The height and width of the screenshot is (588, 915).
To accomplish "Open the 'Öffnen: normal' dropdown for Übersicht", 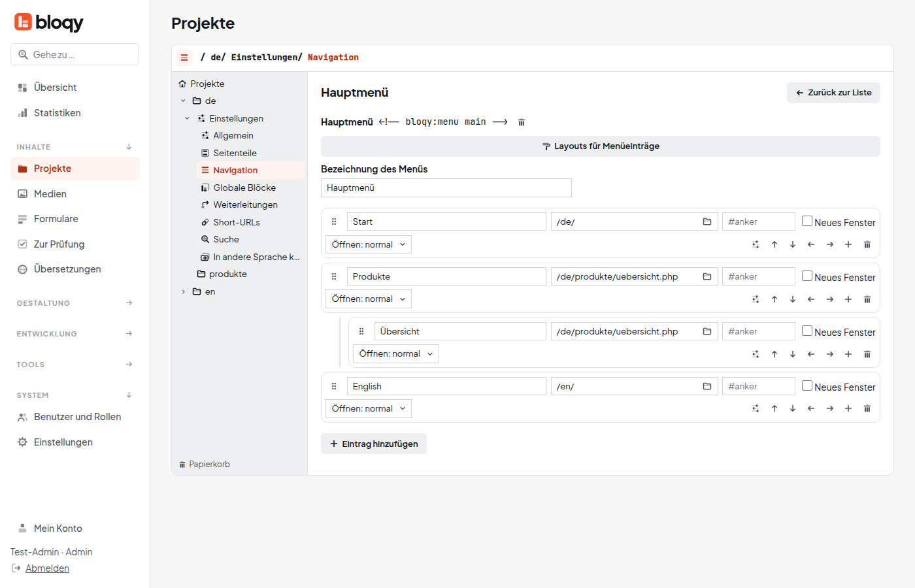I will 396,354.
